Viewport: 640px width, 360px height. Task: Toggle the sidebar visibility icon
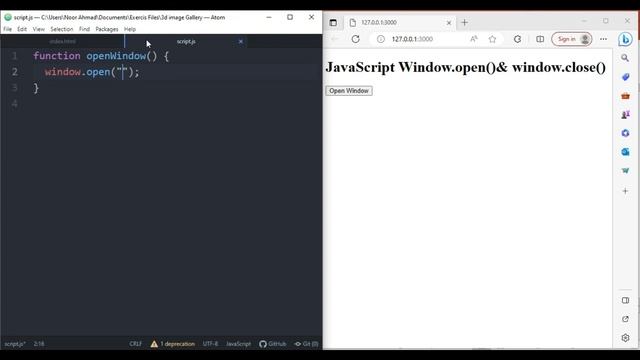click(625, 300)
